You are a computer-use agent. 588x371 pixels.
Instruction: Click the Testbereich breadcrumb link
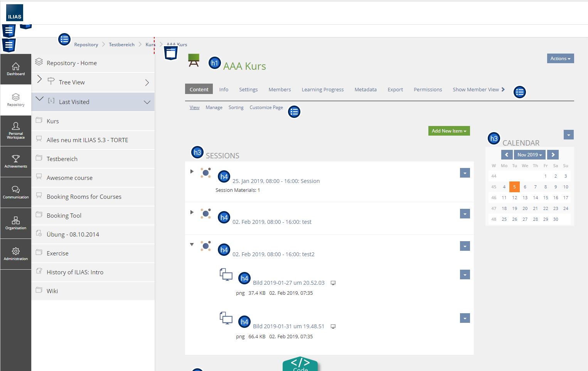click(121, 45)
